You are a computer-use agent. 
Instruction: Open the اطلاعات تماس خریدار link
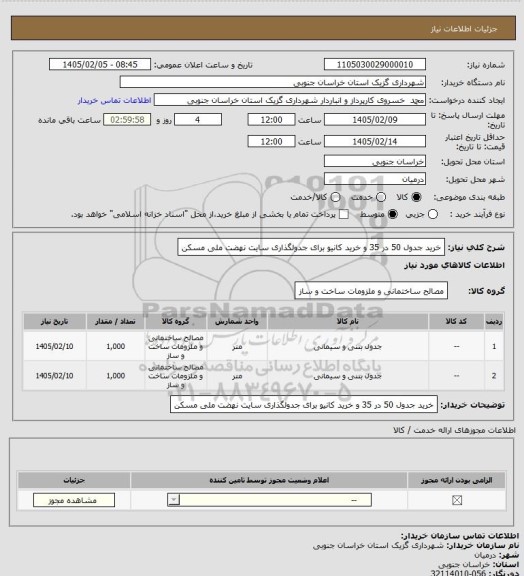pyautogui.click(x=114, y=100)
